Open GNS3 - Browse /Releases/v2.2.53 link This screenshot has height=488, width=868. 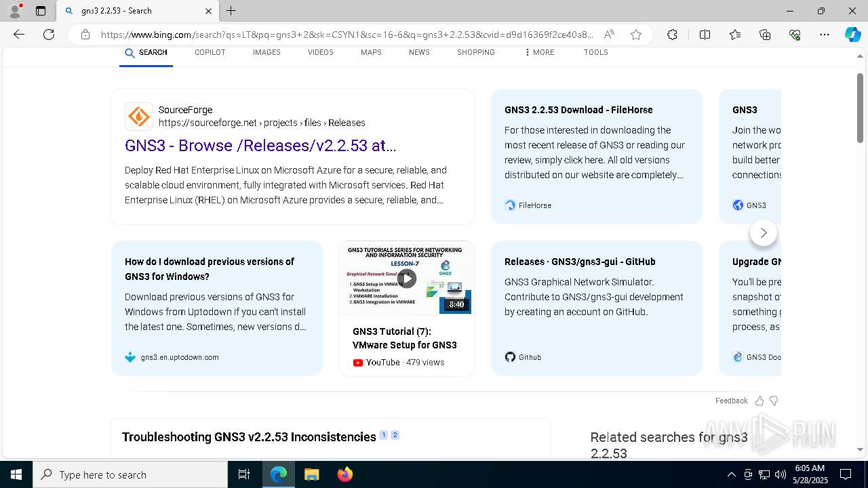(x=260, y=146)
